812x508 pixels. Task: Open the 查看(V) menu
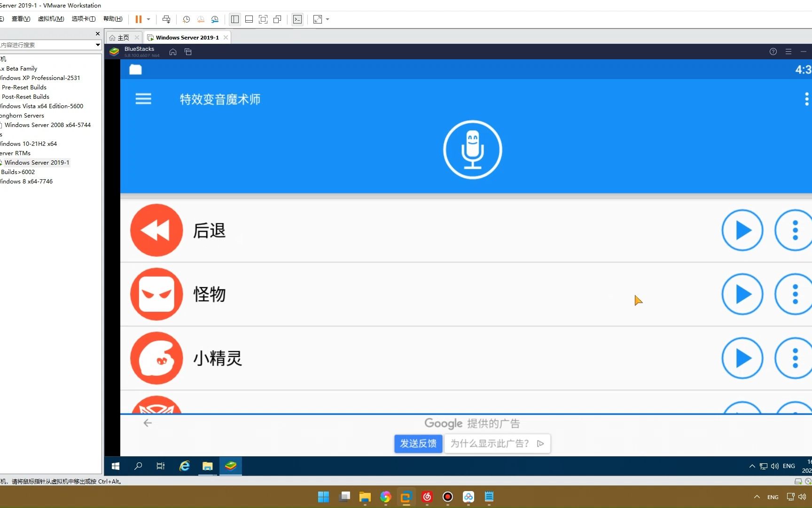point(21,19)
